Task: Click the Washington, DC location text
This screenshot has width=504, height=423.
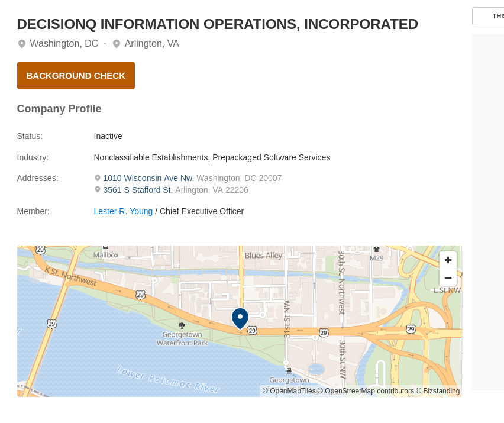Action: point(64,43)
